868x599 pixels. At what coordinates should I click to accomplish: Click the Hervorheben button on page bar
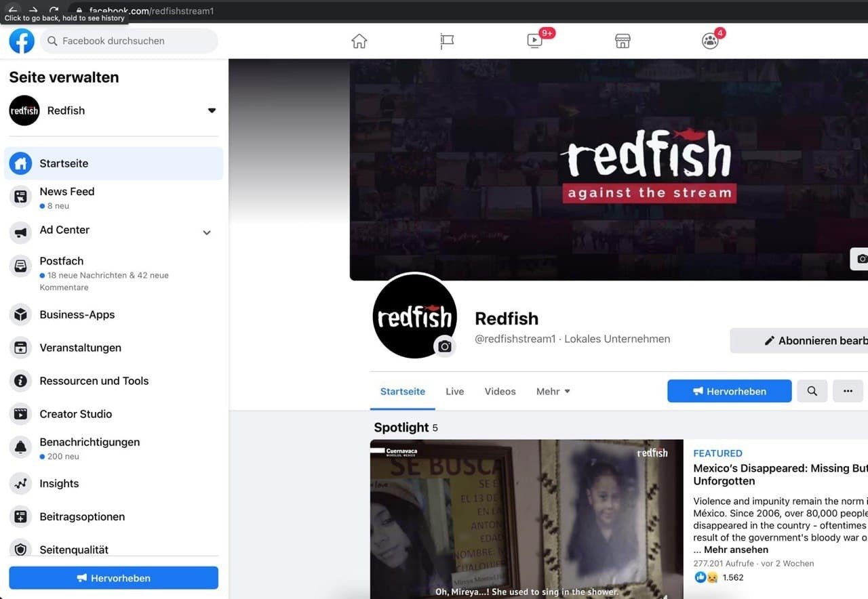click(730, 391)
